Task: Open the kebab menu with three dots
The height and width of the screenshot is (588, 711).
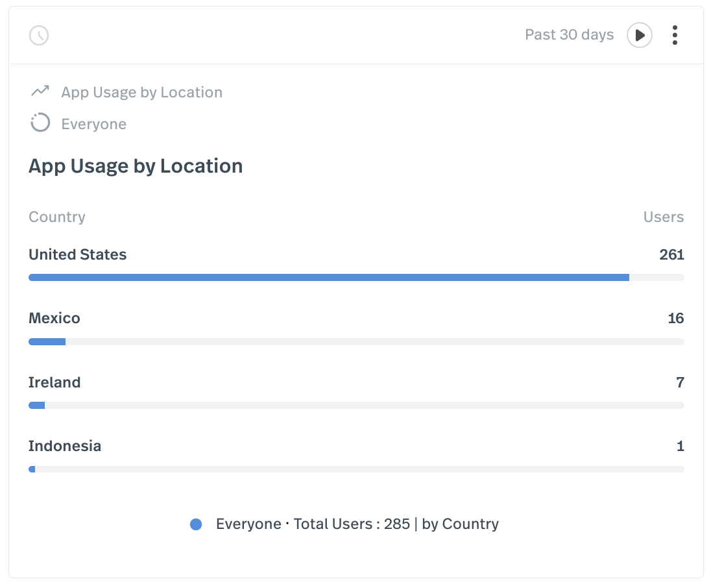Action: click(675, 35)
